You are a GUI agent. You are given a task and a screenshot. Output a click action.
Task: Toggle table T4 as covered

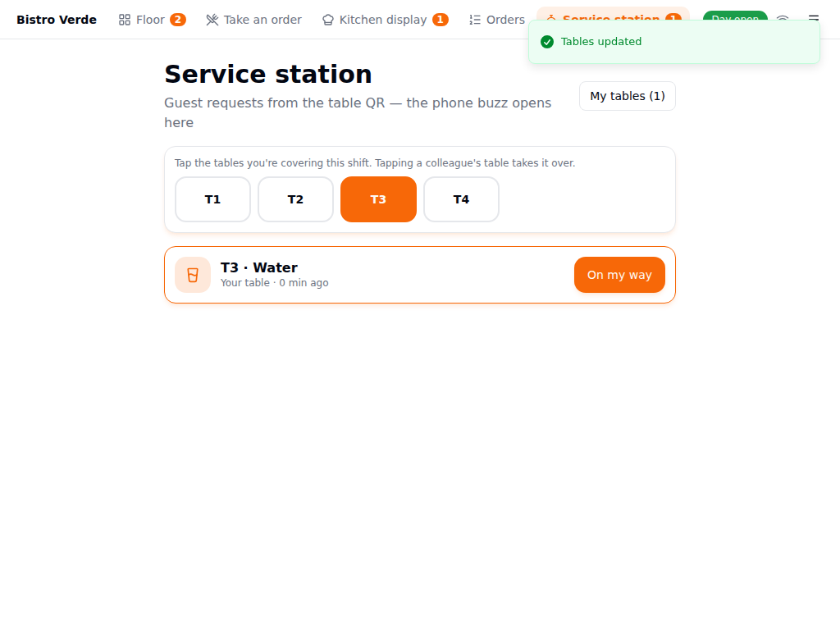(461, 199)
